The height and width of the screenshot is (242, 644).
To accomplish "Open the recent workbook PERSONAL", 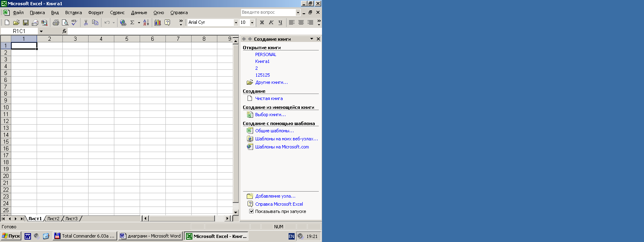I will point(266,54).
